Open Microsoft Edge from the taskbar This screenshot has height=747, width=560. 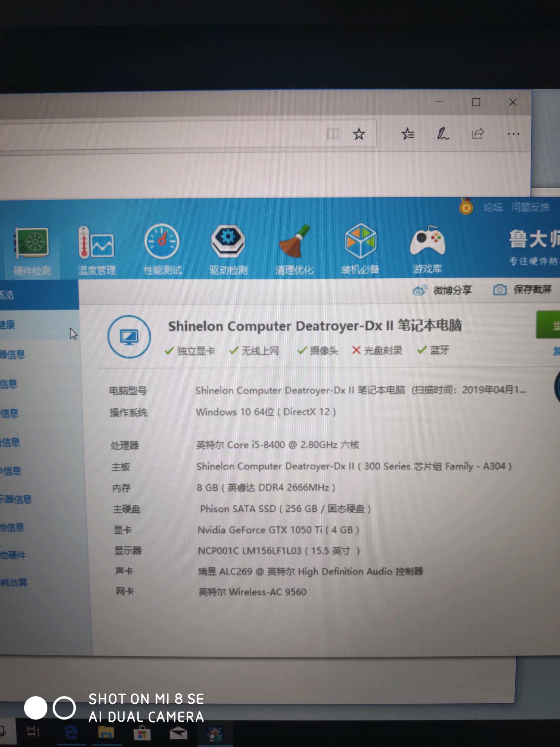point(71,732)
